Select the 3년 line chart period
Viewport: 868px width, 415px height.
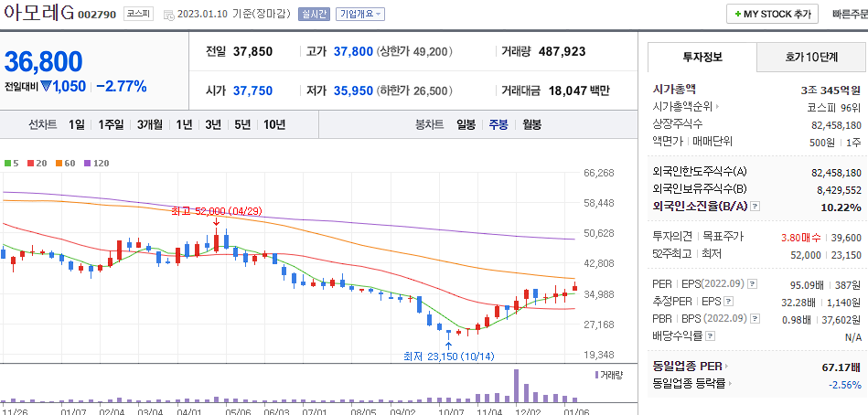pyautogui.click(x=213, y=124)
